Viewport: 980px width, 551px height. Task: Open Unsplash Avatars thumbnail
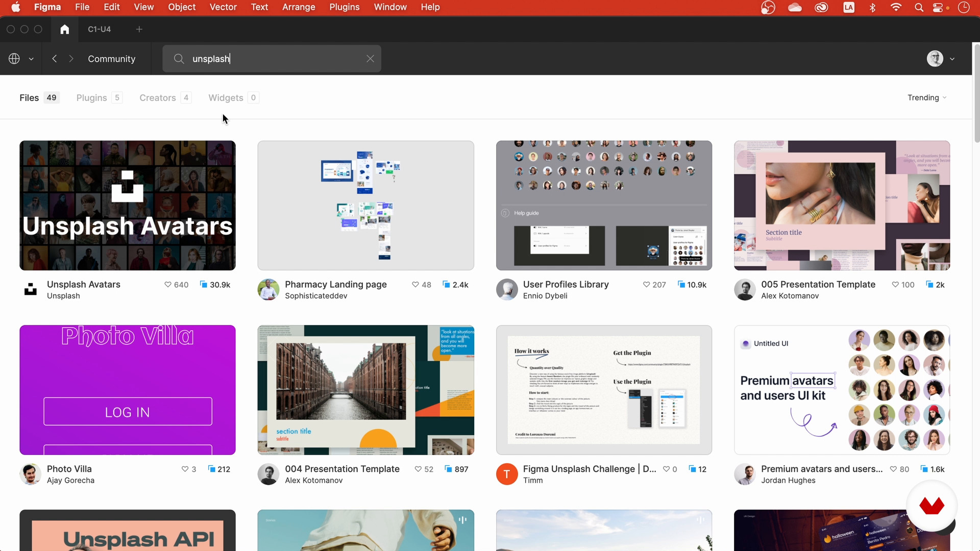pos(128,206)
